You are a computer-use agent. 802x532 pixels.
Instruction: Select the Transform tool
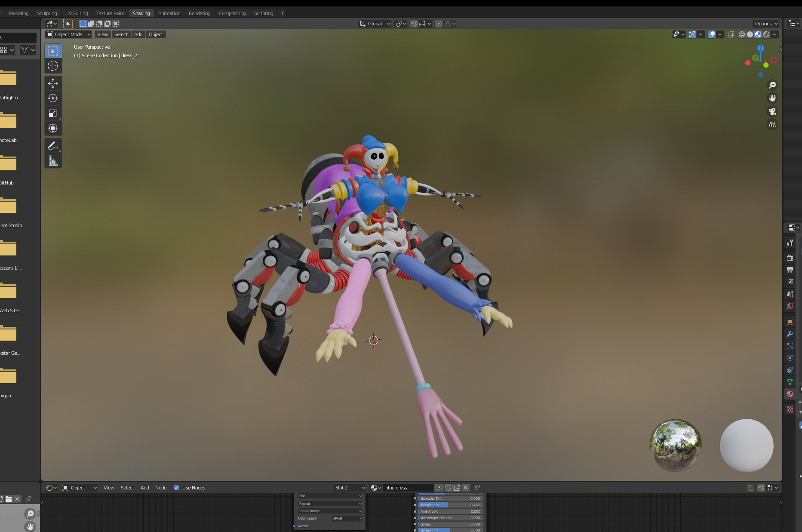click(53, 128)
